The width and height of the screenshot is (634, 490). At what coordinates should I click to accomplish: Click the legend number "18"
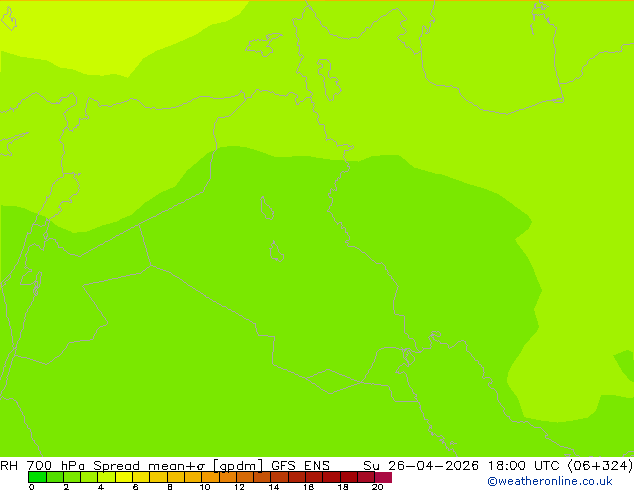click(x=343, y=487)
